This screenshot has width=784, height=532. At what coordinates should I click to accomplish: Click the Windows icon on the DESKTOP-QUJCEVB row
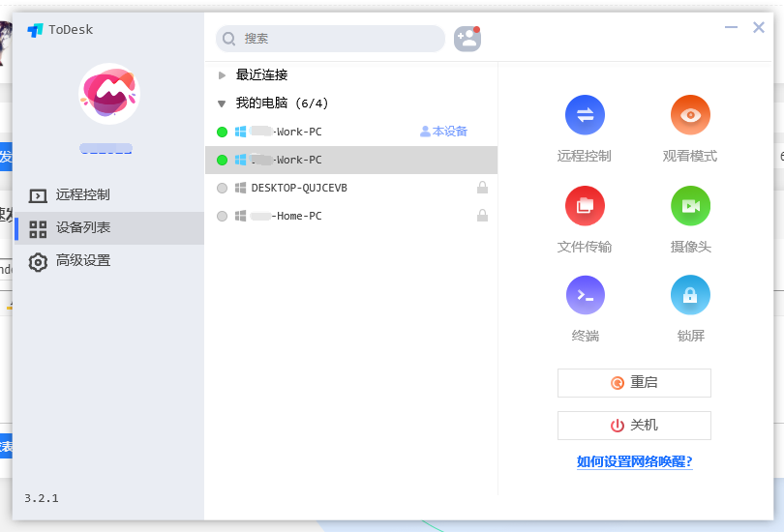pyautogui.click(x=240, y=188)
